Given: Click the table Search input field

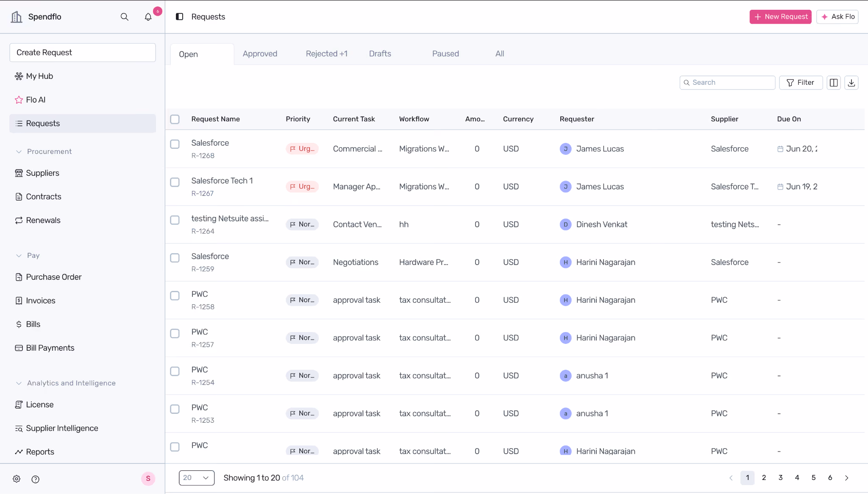Looking at the screenshot, I should (x=727, y=83).
